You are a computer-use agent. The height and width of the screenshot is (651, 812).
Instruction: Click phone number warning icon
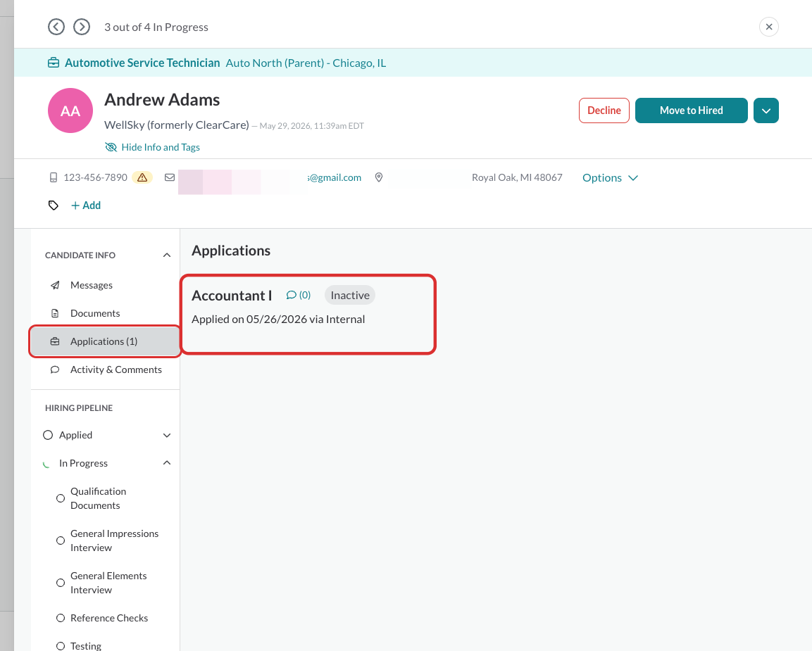pyautogui.click(x=142, y=178)
